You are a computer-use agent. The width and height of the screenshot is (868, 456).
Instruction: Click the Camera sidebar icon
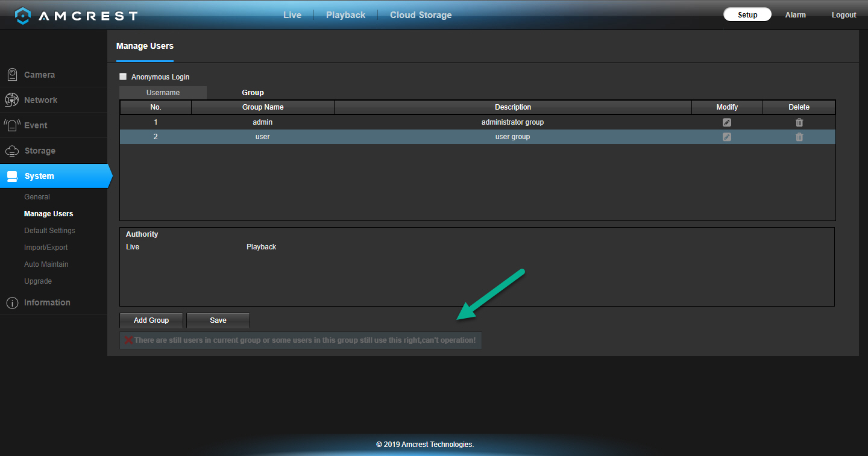point(12,75)
